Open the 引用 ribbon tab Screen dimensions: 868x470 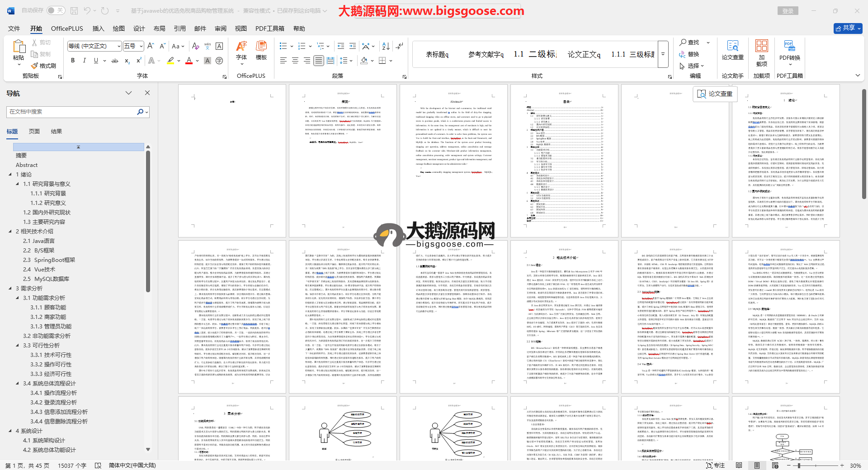point(179,28)
